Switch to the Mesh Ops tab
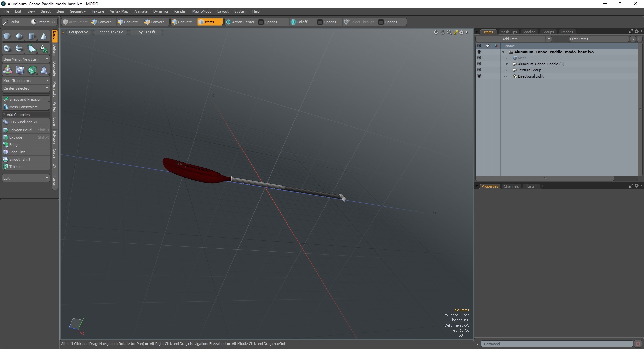644x349 pixels. point(508,32)
